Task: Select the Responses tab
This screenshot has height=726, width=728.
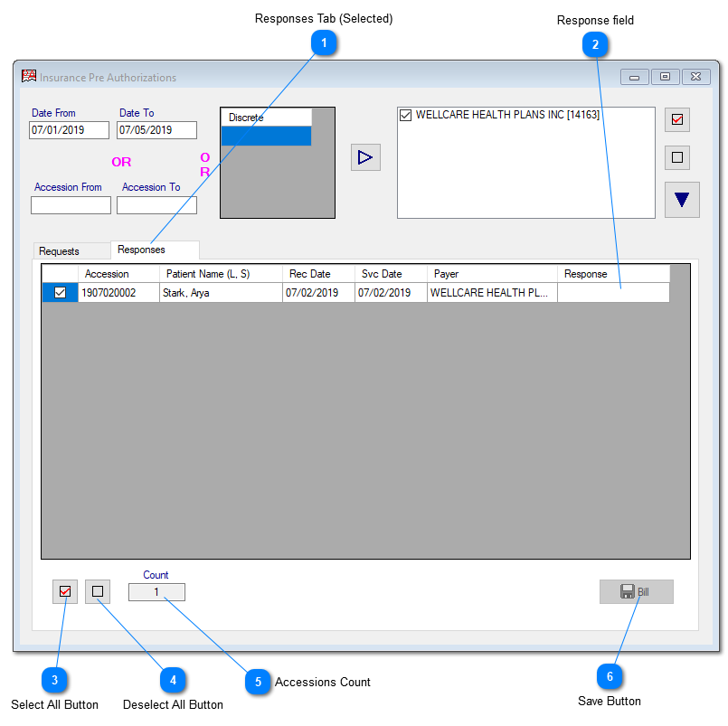Action: (142, 250)
